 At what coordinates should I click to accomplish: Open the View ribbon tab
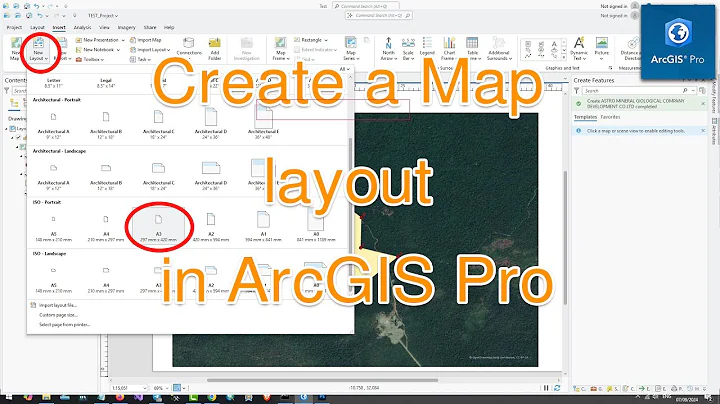[104, 28]
